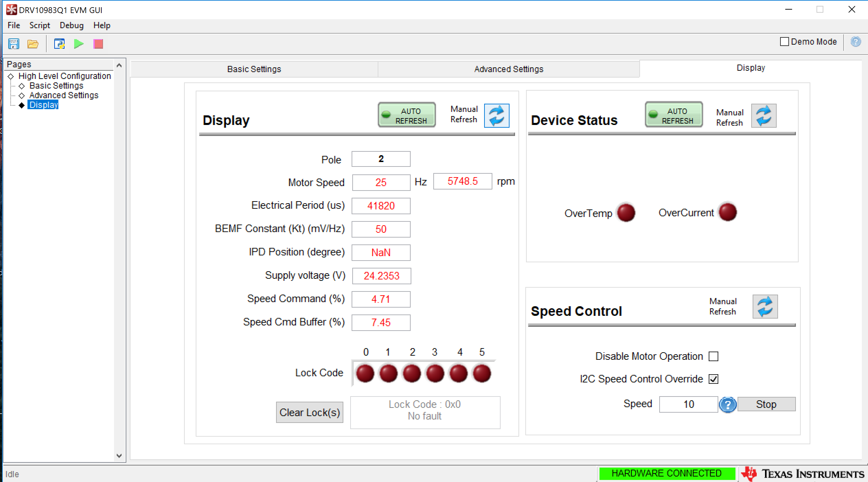Screen dimensions: 868x482
Task: Click the Speed Command value field
Action: [x=381, y=299]
